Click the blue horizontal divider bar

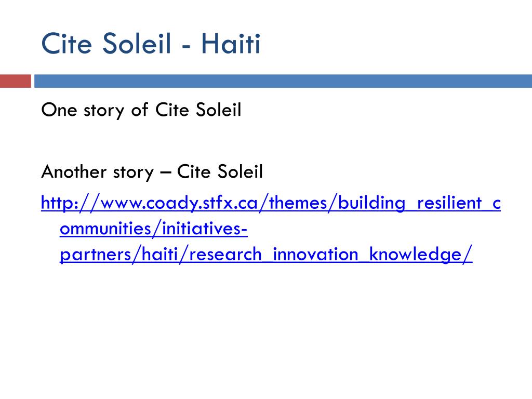[283, 81]
